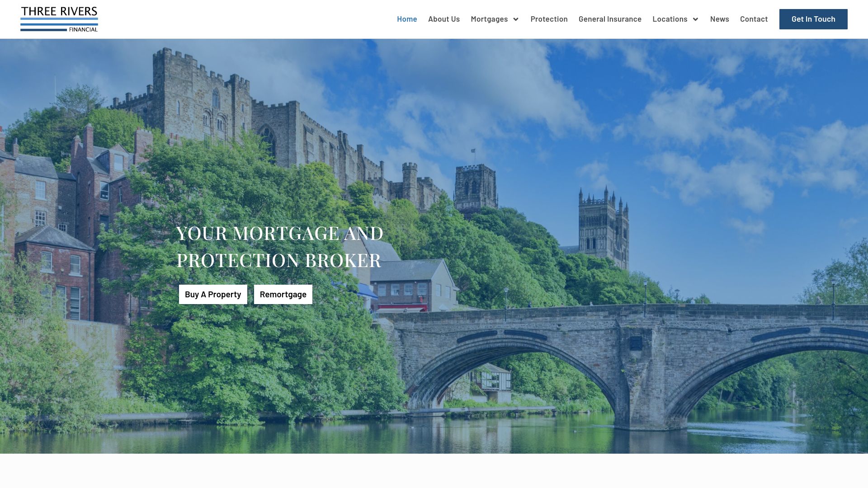868x488 pixels.
Task: Click the Remortgage button
Action: [283, 294]
